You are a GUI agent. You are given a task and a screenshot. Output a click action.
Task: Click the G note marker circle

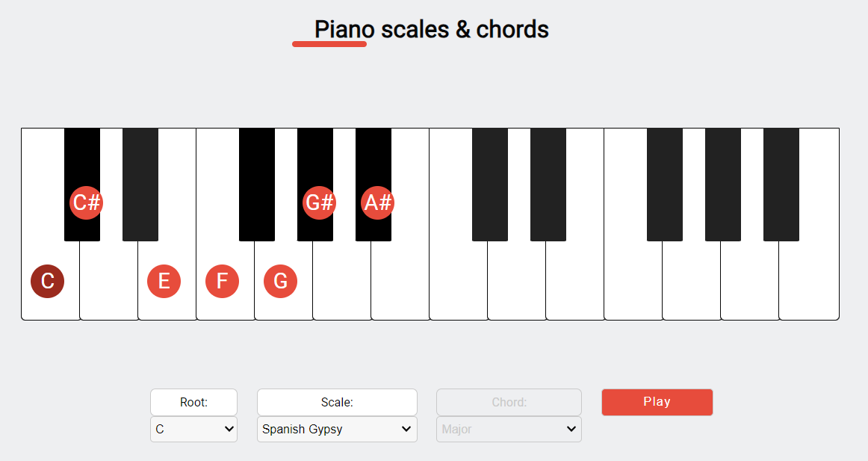[x=280, y=282]
